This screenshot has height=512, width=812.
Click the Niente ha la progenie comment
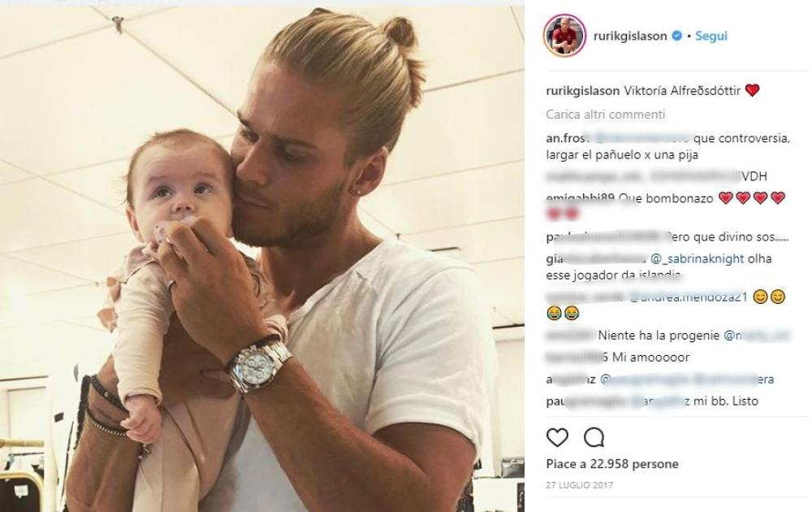659,336
